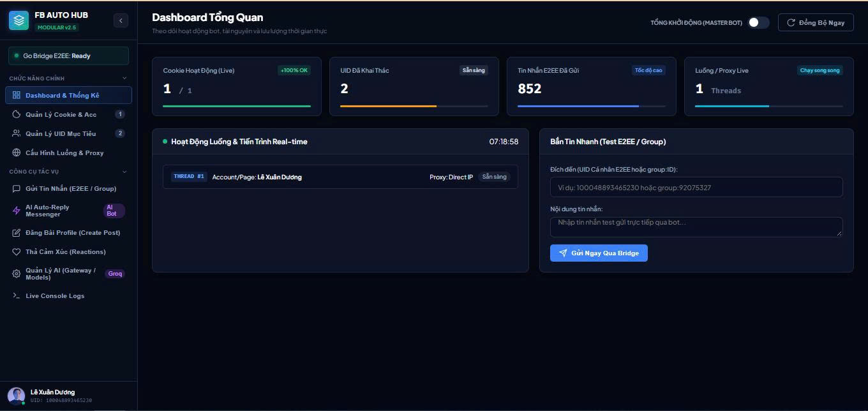Collapse the Chức Năng Chính section

124,78
